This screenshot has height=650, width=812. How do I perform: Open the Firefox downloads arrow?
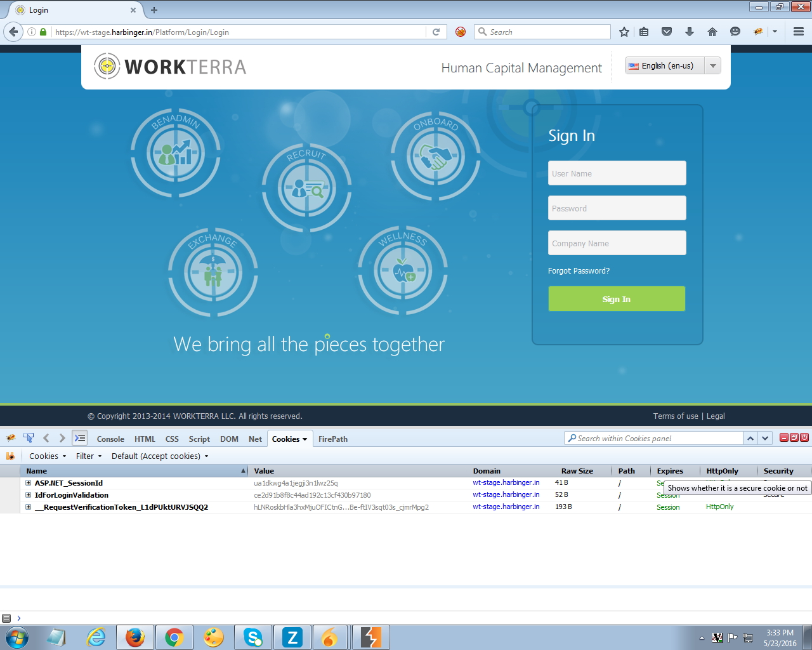[690, 32]
